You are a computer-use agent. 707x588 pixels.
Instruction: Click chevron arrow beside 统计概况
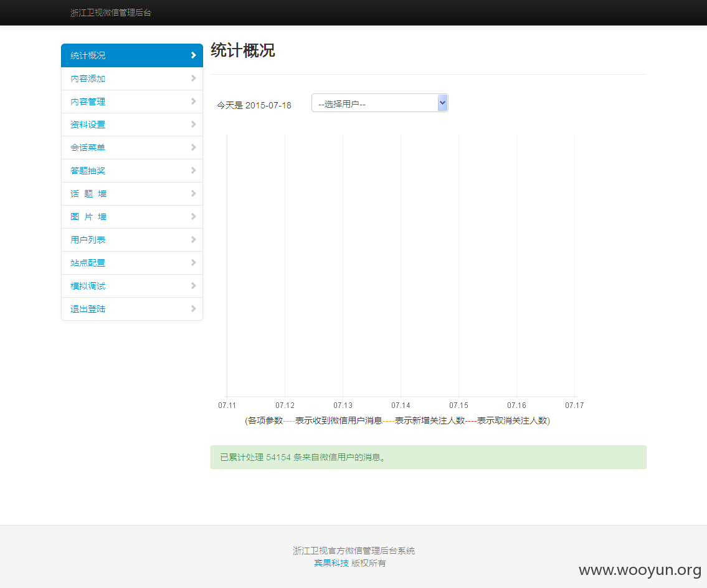[x=194, y=55]
